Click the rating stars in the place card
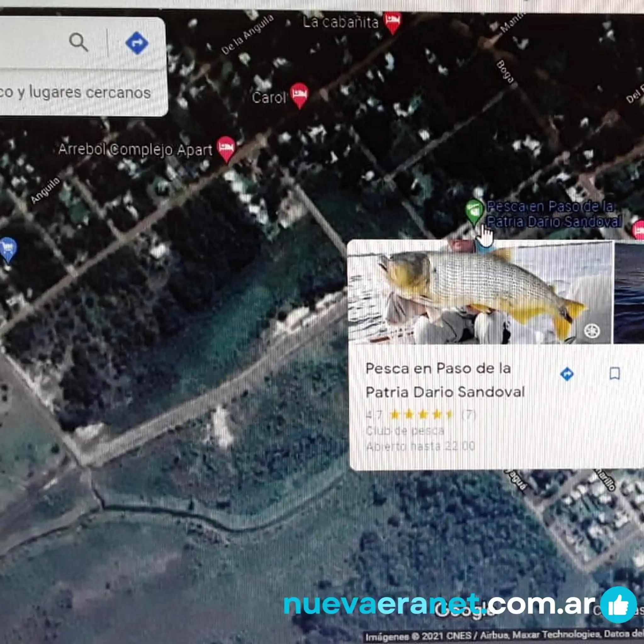The height and width of the screenshot is (644, 644). pos(421,415)
